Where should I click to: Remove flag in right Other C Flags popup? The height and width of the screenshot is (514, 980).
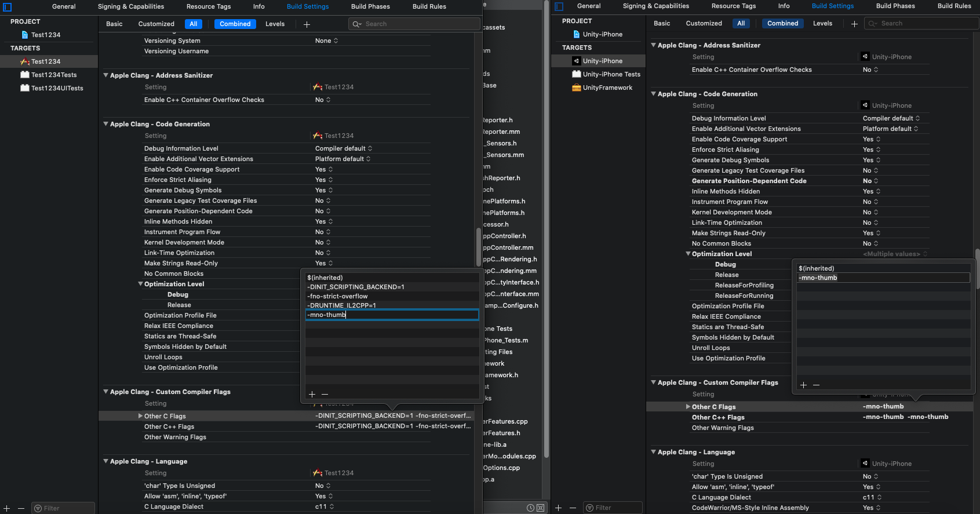coord(816,385)
